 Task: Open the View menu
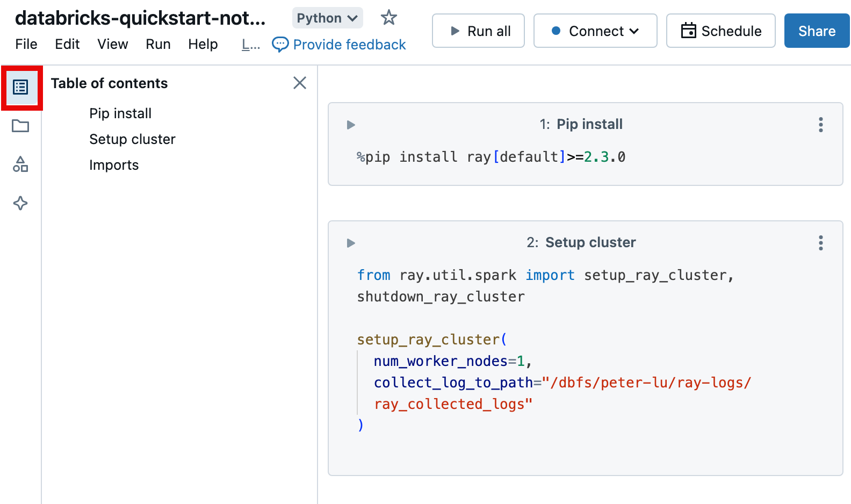112,44
